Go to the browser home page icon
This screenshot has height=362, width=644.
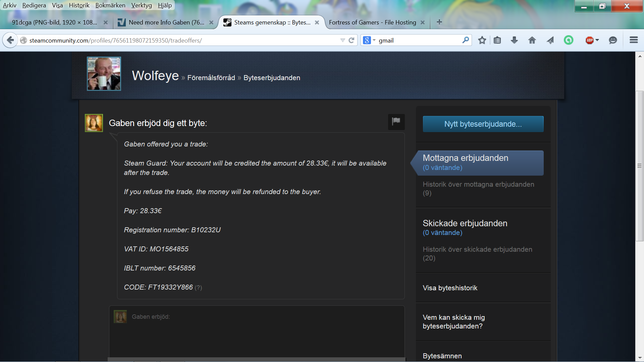click(x=532, y=40)
